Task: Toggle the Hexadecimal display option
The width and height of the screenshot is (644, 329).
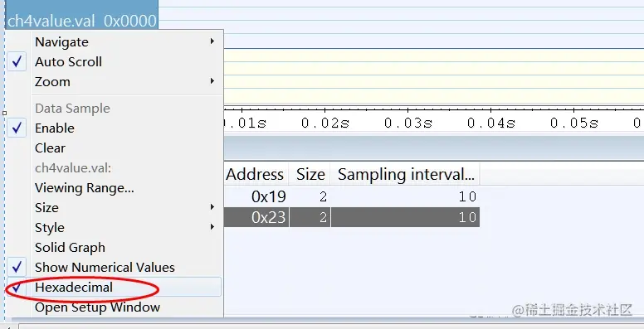Action: point(115,288)
